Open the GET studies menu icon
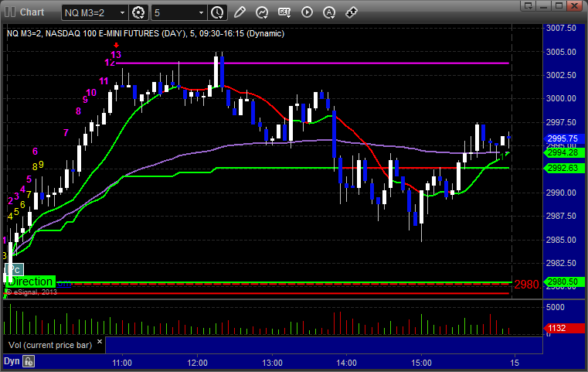The height and width of the screenshot is (372, 588). click(x=284, y=12)
